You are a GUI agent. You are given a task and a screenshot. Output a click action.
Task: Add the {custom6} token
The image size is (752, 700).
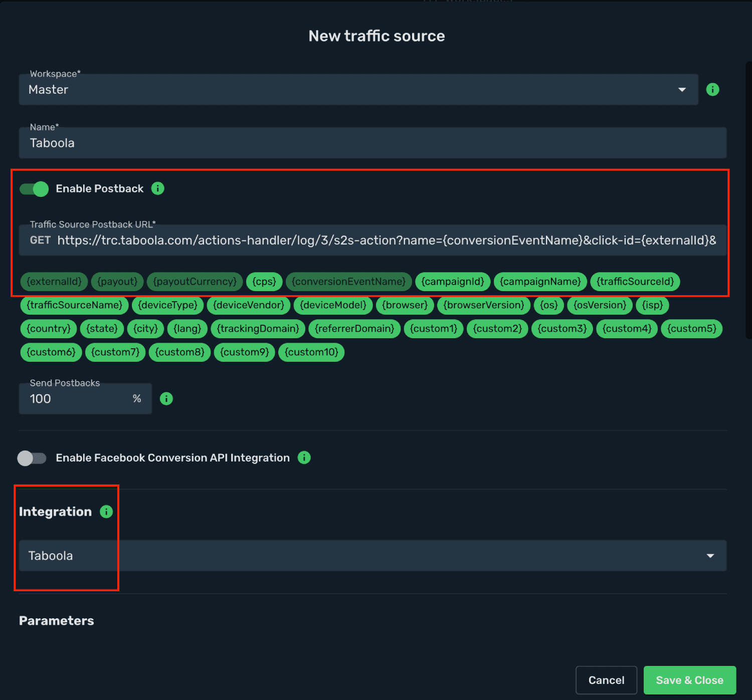click(51, 352)
